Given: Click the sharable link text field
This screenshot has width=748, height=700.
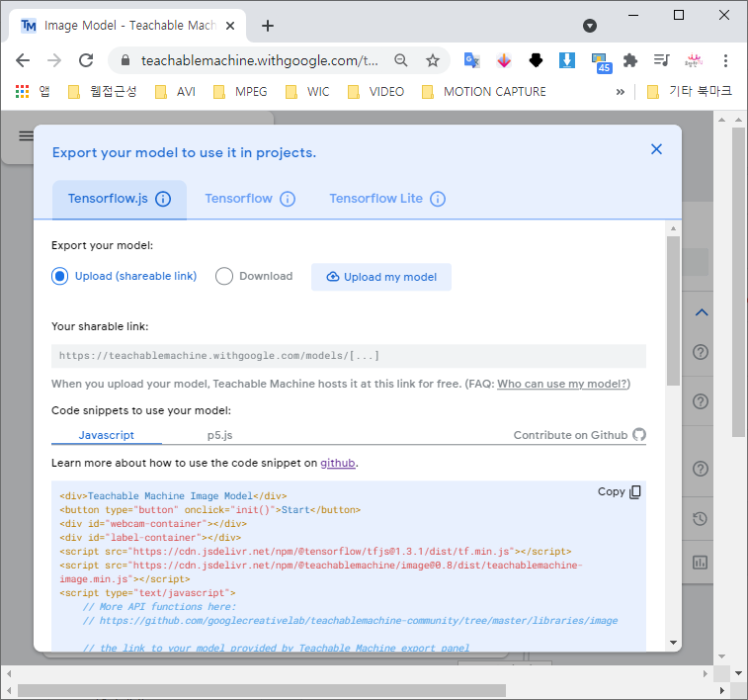Looking at the screenshot, I should 349,356.
